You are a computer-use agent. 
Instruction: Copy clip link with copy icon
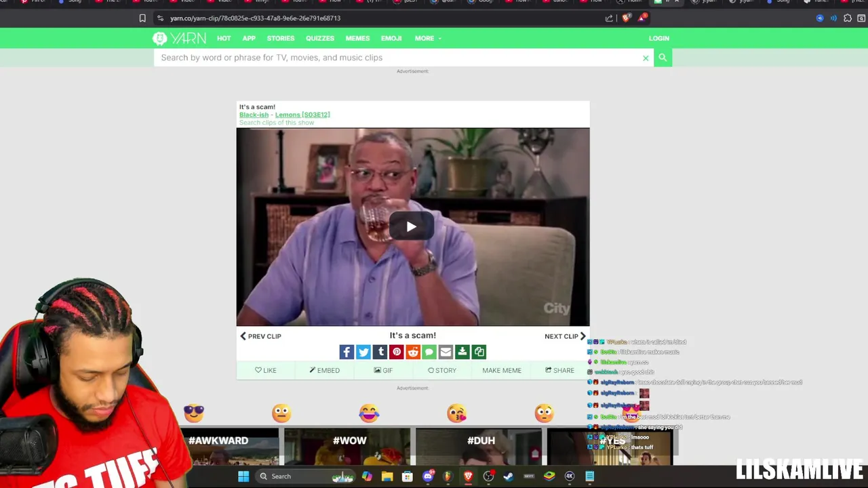[x=479, y=352]
